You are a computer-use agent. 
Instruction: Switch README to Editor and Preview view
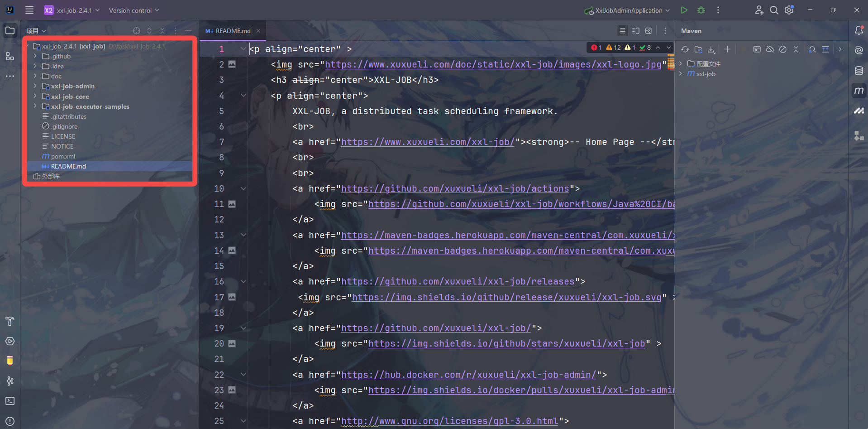coord(636,31)
